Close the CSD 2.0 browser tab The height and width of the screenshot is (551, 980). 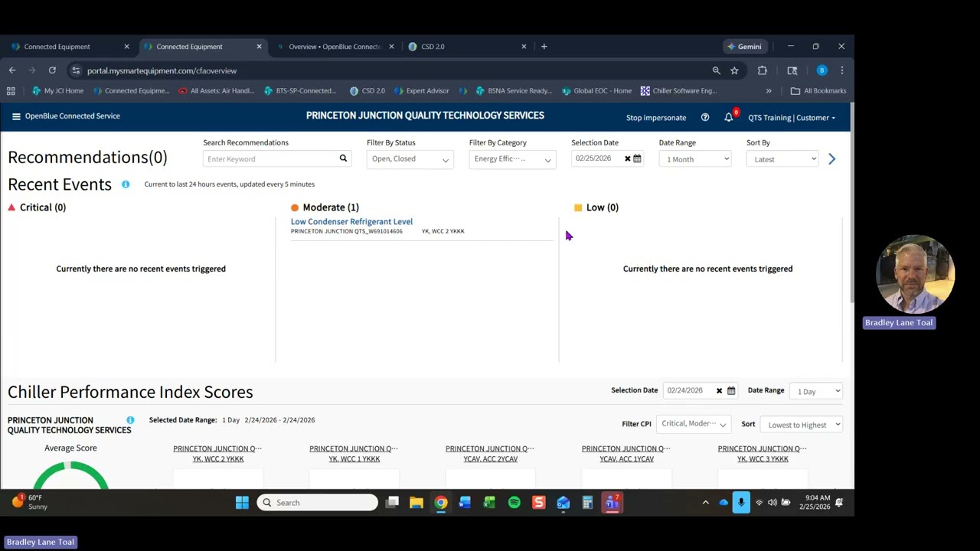(524, 47)
